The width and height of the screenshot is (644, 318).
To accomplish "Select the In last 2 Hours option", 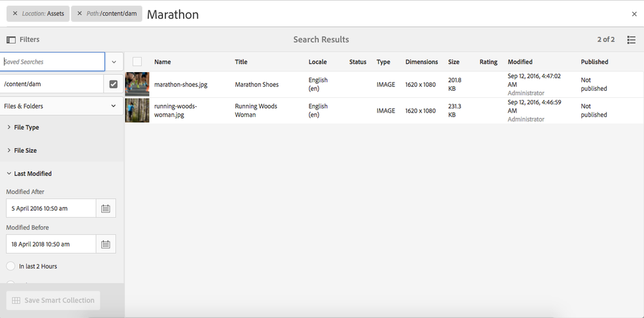I will click(11, 267).
